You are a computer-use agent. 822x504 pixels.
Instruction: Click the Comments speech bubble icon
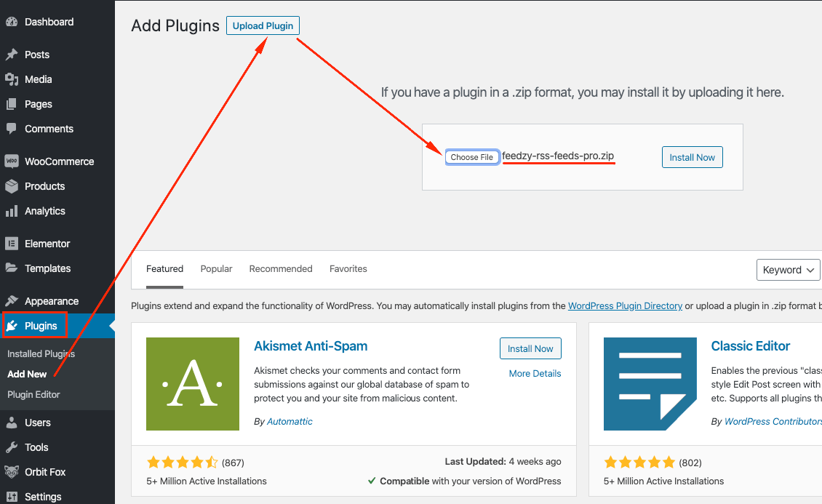12,129
